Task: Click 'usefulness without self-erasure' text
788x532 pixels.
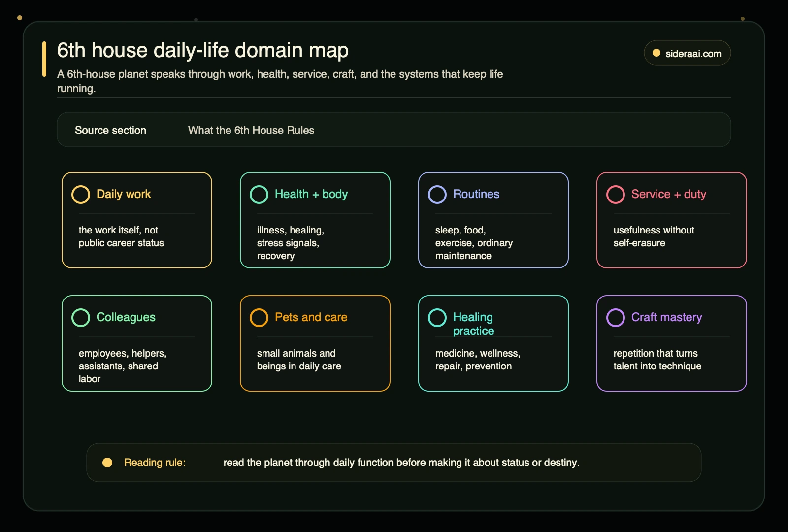Action: pos(654,236)
